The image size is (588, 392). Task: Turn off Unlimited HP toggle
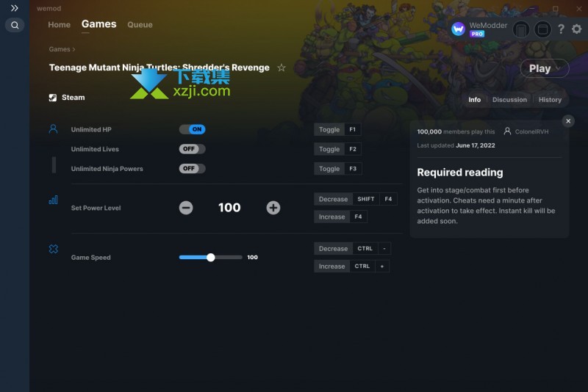192,129
